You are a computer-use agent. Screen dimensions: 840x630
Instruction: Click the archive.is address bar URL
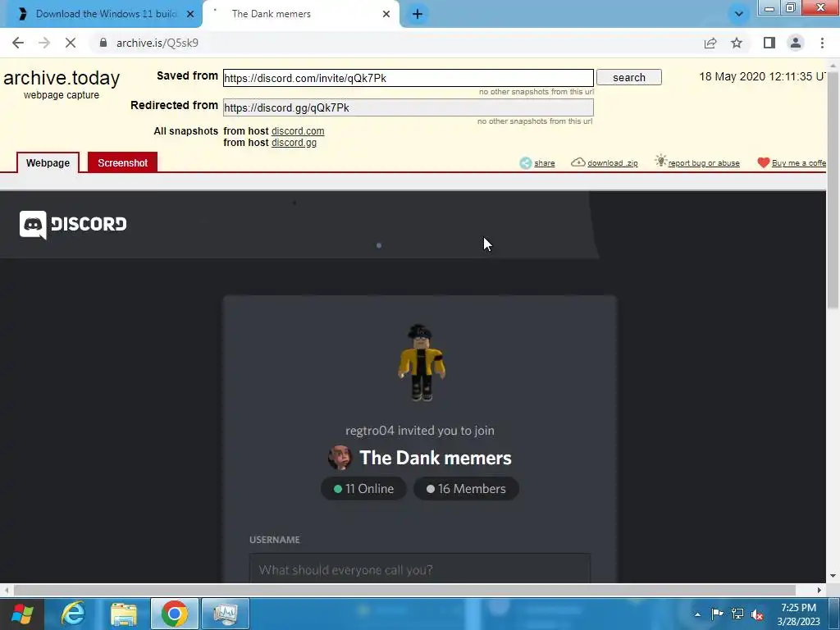coord(157,43)
